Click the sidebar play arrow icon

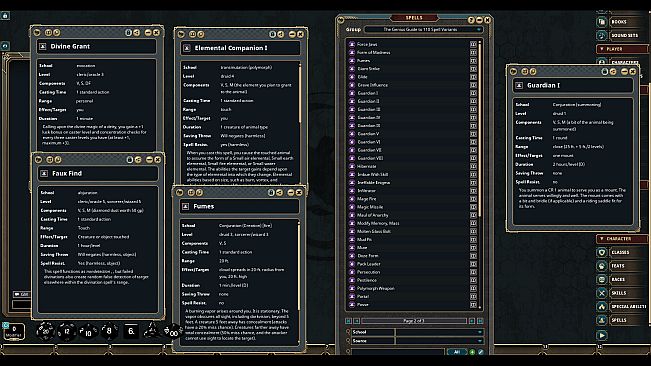coord(602,335)
